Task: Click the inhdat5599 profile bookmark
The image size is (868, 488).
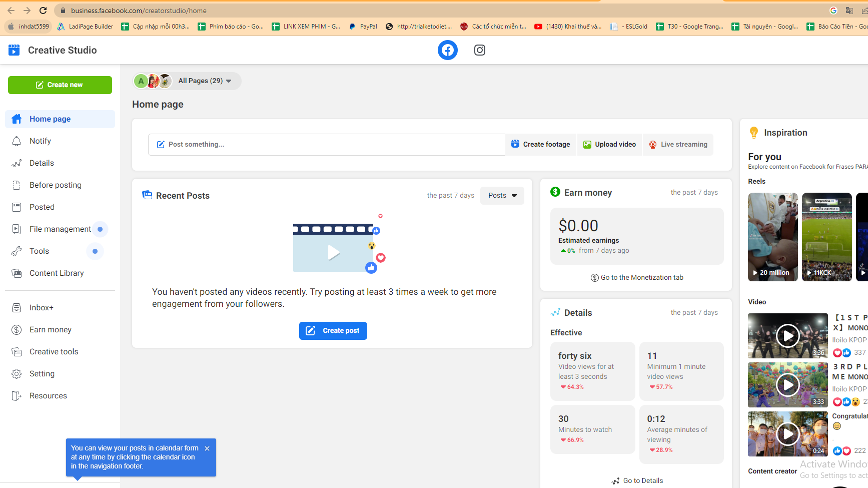Action: (x=28, y=27)
